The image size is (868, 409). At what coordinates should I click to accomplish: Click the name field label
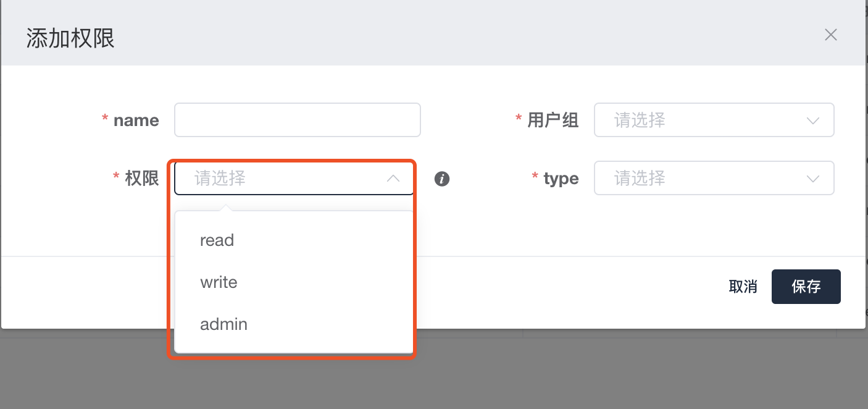[x=136, y=120]
